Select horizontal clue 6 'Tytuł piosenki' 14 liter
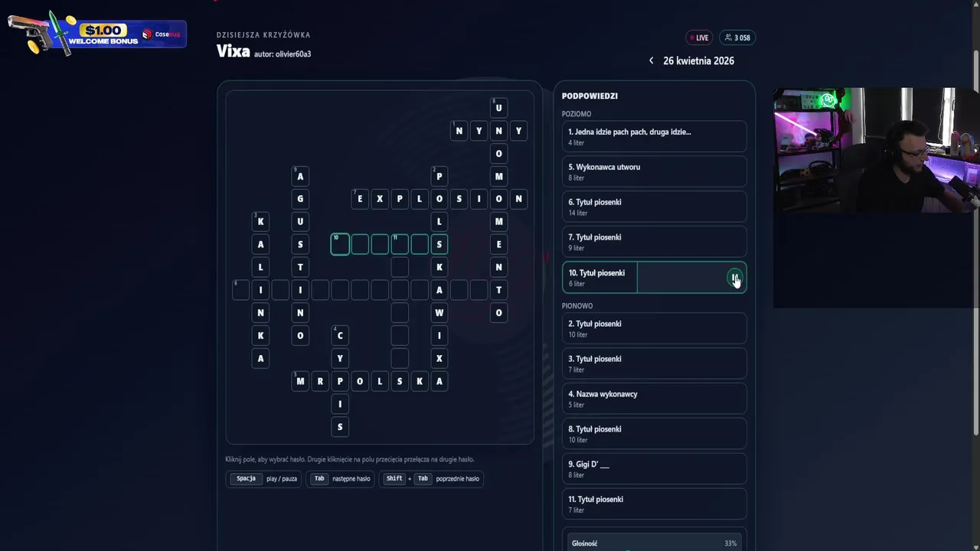The width and height of the screenshot is (980, 551). click(654, 207)
